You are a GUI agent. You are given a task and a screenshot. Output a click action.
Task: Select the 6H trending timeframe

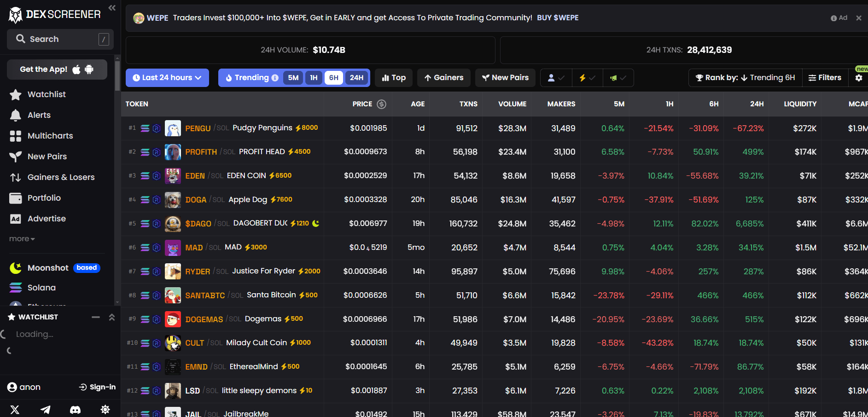[x=334, y=78]
